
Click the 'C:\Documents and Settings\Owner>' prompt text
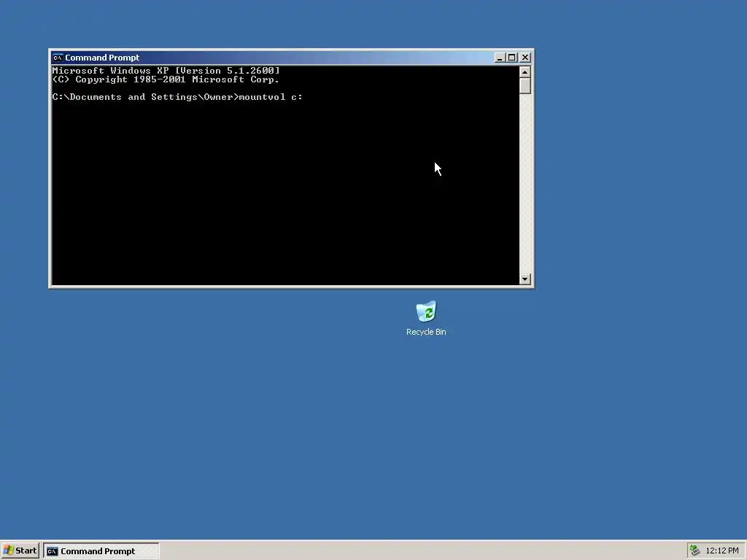point(145,97)
